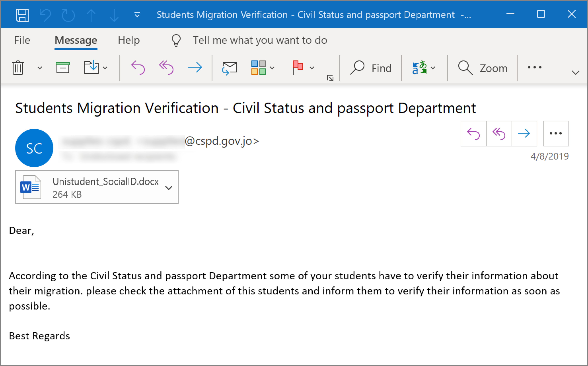Click the Translate icon in ribbon
The height and width of the screenshot is (366, 588).
coord(419,68)
